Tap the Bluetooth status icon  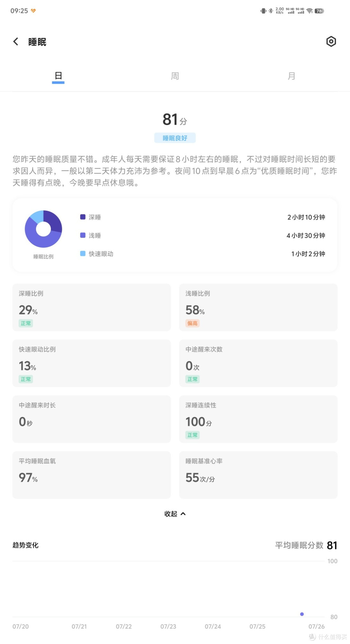[271, 11]
